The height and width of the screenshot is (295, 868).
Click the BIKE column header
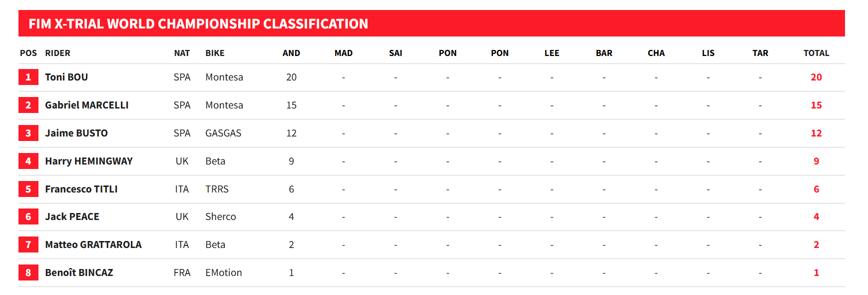click(x=215, y=53)
